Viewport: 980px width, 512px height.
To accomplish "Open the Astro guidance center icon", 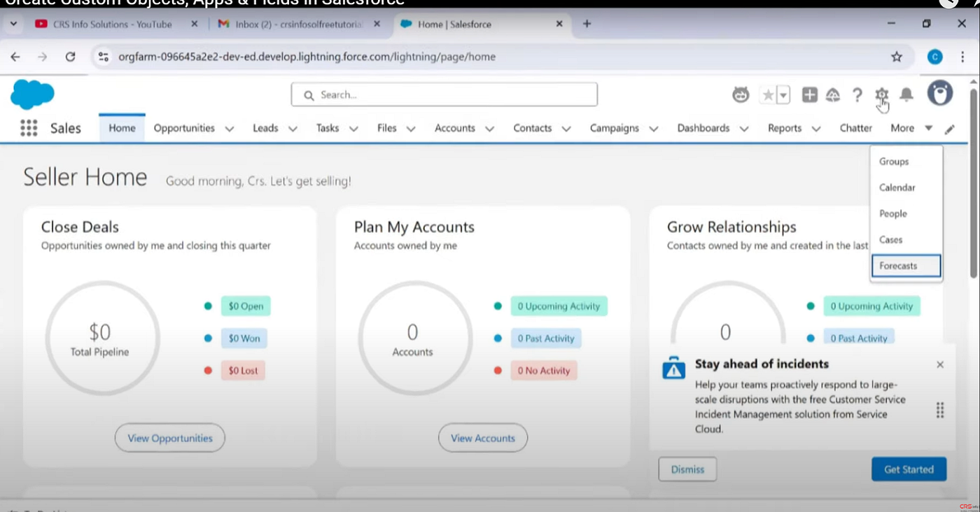I will (x=741, y=95).
